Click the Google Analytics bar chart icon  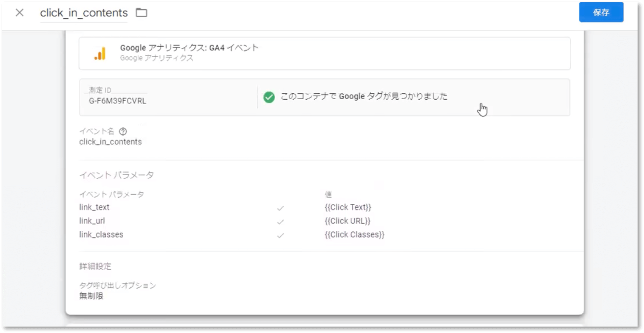pos(100,54)
